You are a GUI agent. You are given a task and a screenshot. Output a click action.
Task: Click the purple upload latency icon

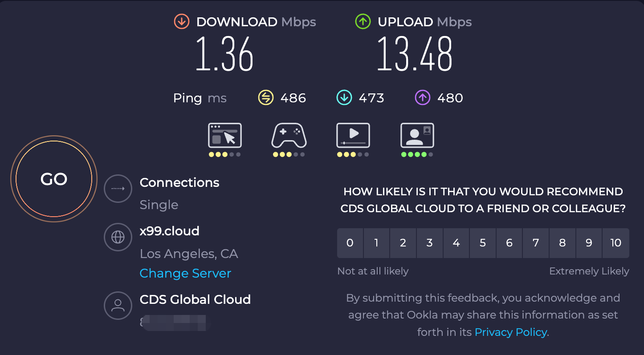point(423,97)
